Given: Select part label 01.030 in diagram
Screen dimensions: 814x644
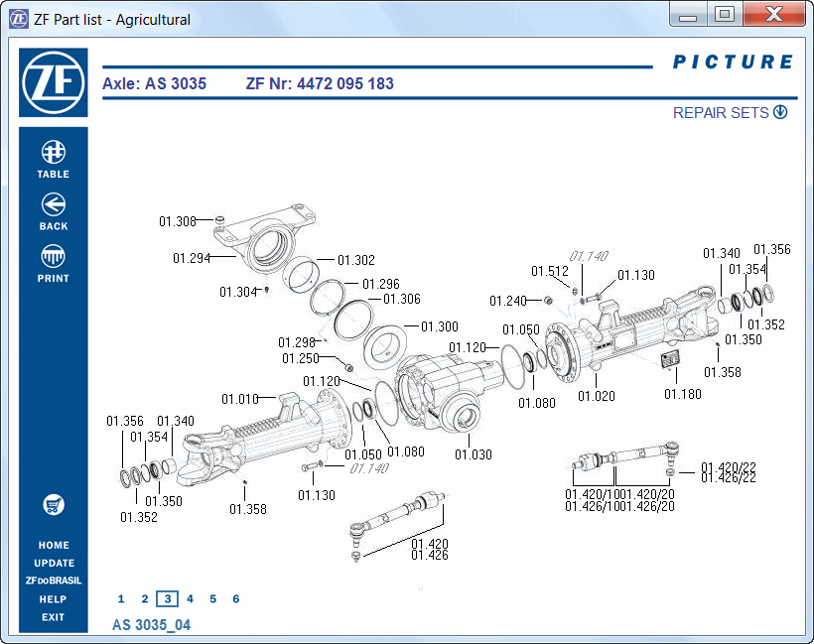Looking at the screenshot, I should (x=474, y=454).
